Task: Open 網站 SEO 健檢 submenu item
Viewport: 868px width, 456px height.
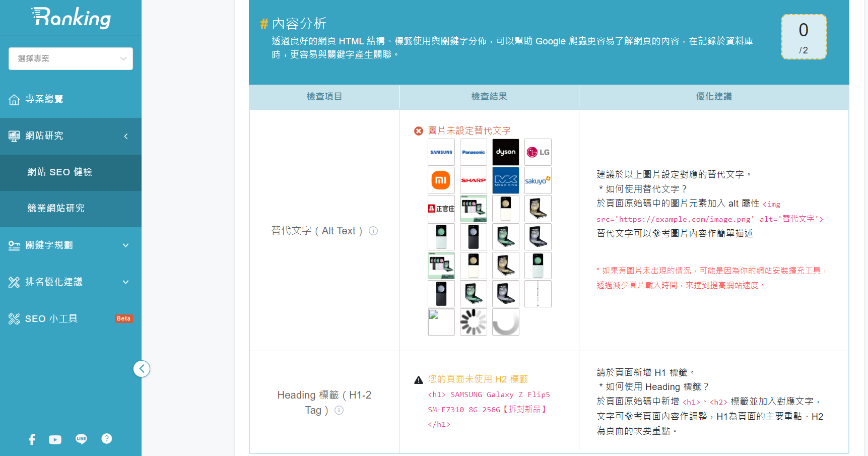Action: (59, 172)
